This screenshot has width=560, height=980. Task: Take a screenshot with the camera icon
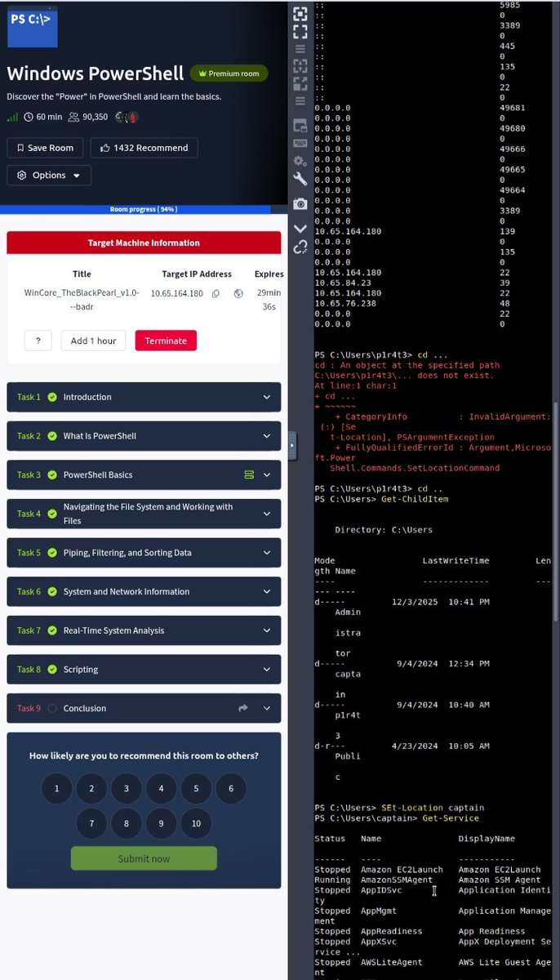point(300,203)
